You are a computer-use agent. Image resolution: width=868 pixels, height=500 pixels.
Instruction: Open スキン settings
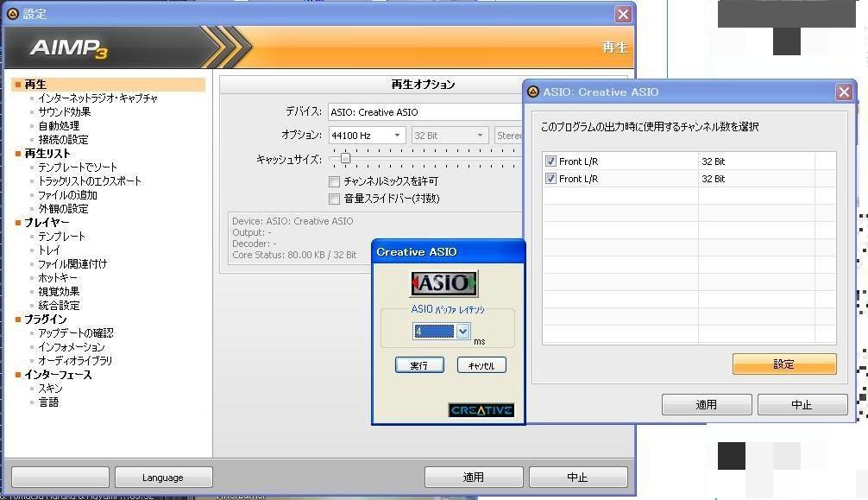coord(50,389)
